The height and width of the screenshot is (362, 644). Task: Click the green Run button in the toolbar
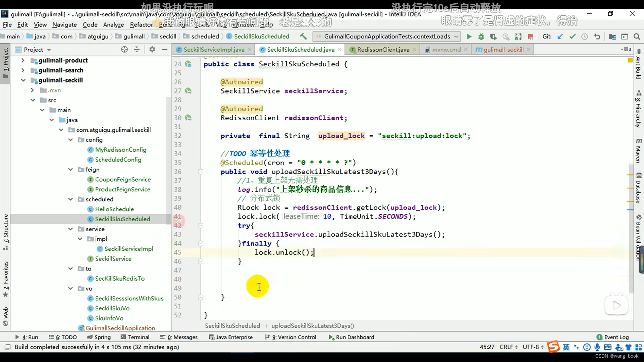tap(469, 37)
